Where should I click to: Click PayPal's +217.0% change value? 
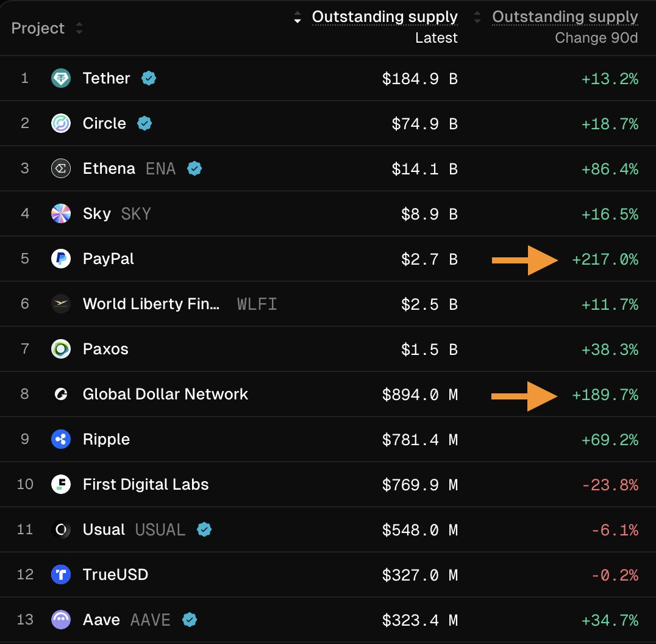click(x=605, y=260)
